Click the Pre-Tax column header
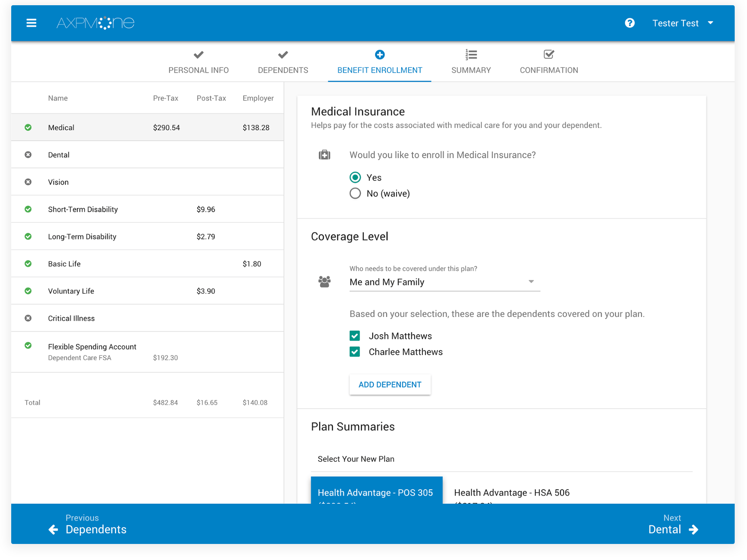Viewport: 747px width, 560px height. point(165,98)
